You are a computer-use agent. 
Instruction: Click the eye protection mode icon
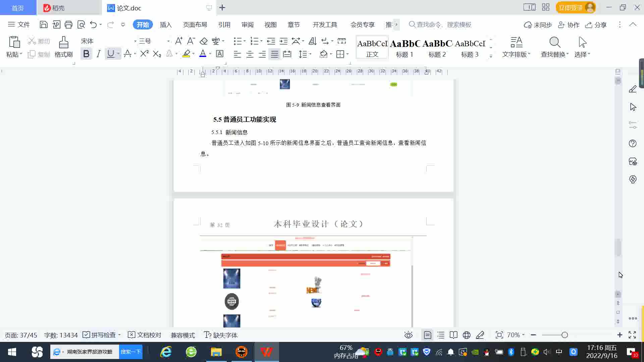pyautogui.click(x=408, y=335)
